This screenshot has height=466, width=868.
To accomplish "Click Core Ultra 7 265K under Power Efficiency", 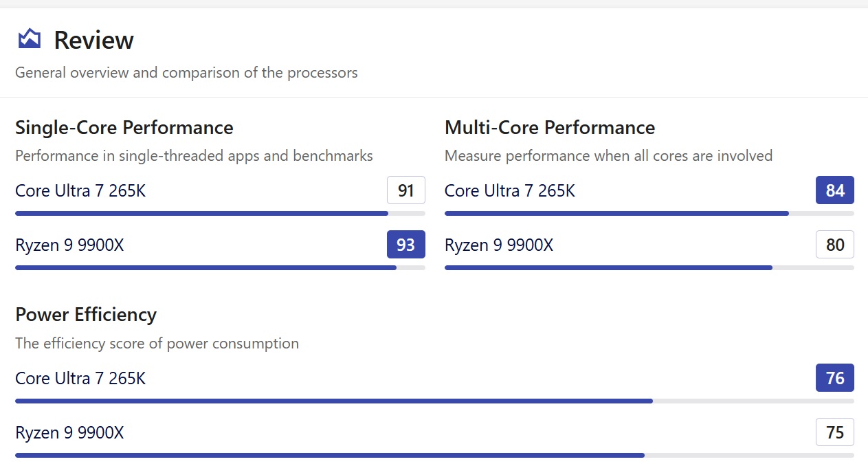I will coord(80,378).
